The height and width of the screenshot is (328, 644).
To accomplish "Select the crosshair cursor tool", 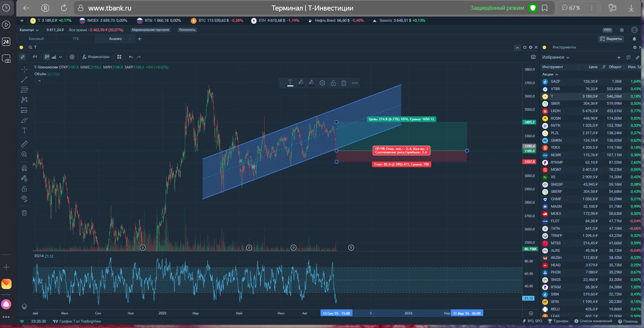I will click(24, 69).
